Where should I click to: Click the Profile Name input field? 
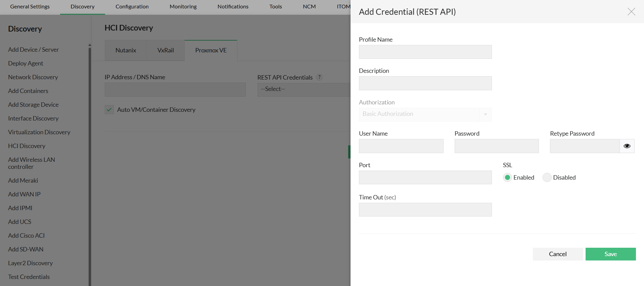(x=425, y=52)
